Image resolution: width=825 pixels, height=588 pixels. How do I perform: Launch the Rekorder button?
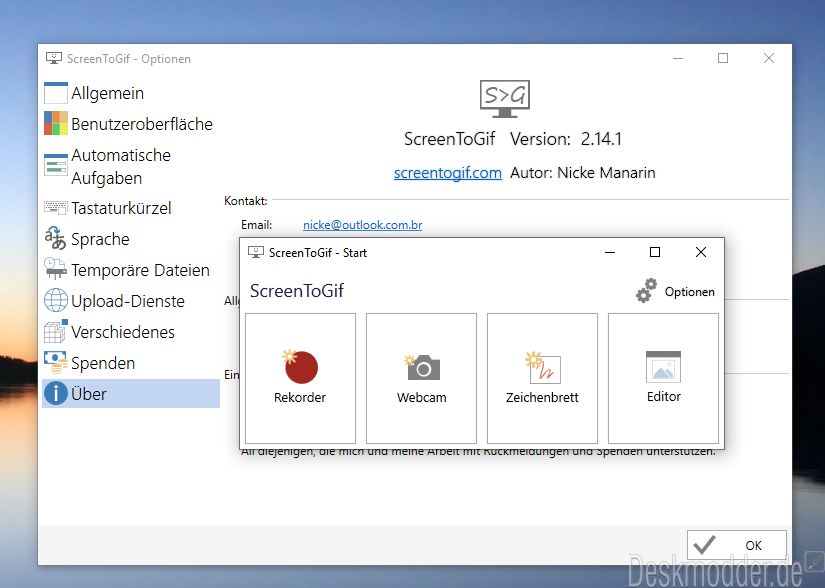coord(300,378)
